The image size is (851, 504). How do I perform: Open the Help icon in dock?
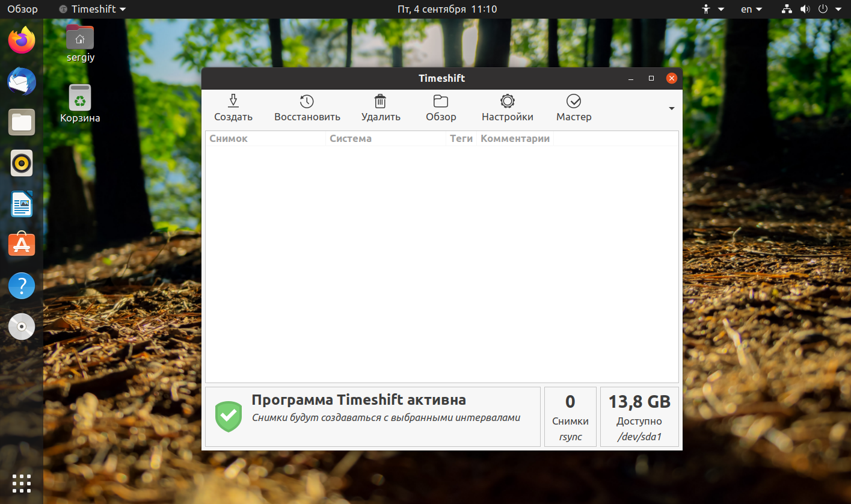pos(22,286)
